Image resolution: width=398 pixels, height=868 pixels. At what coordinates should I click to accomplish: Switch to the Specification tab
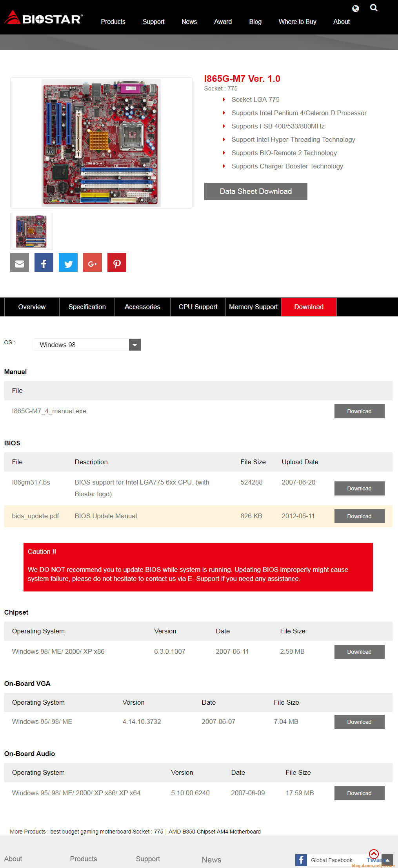point(87,307)
